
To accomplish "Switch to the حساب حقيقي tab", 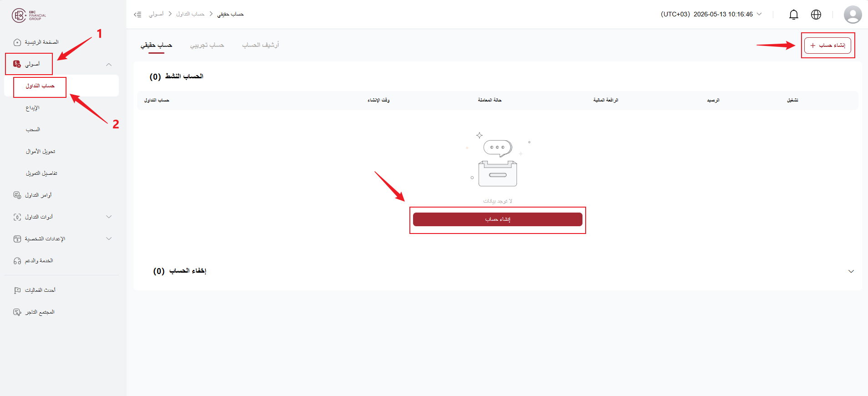I will [x=156, y=45].
